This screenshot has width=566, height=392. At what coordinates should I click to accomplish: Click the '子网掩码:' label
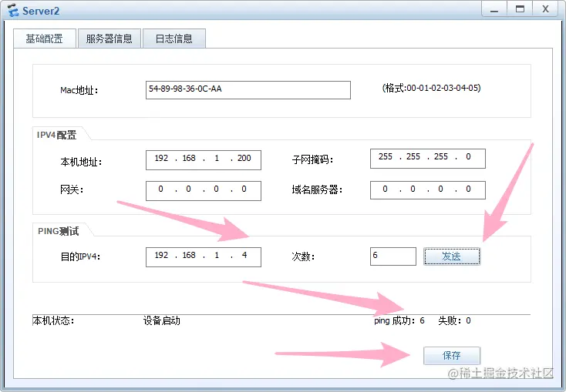pos(312,159)
